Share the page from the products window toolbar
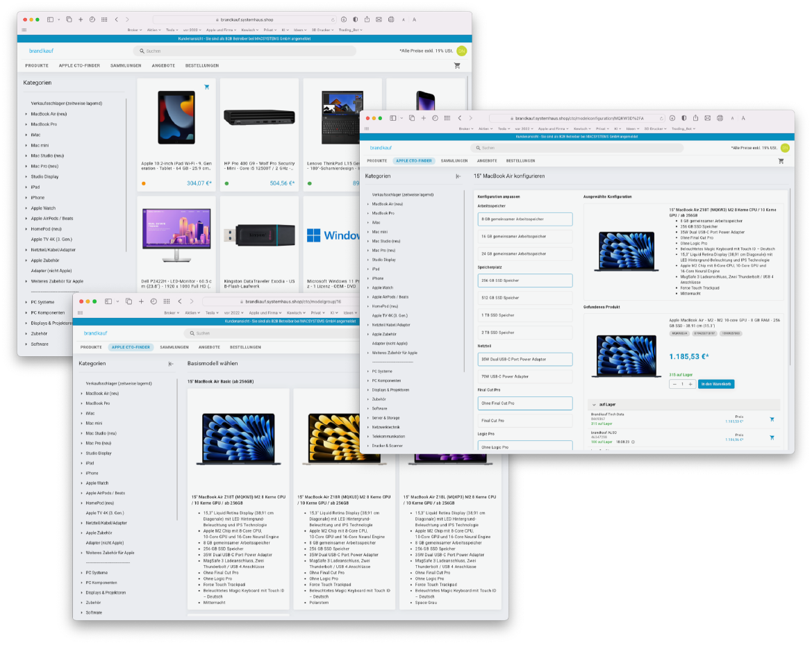812x645 pixels. tap(367, 19)
